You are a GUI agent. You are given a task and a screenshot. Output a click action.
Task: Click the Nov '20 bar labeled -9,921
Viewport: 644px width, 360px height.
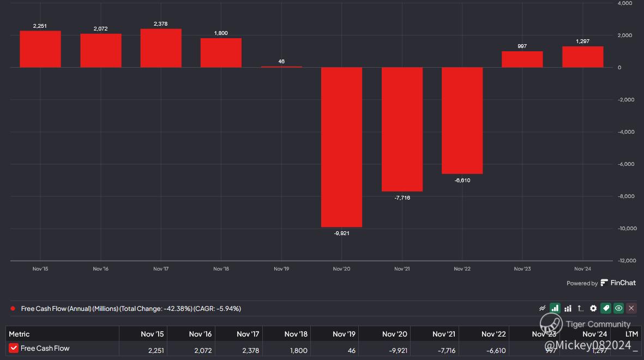(342, 147)
